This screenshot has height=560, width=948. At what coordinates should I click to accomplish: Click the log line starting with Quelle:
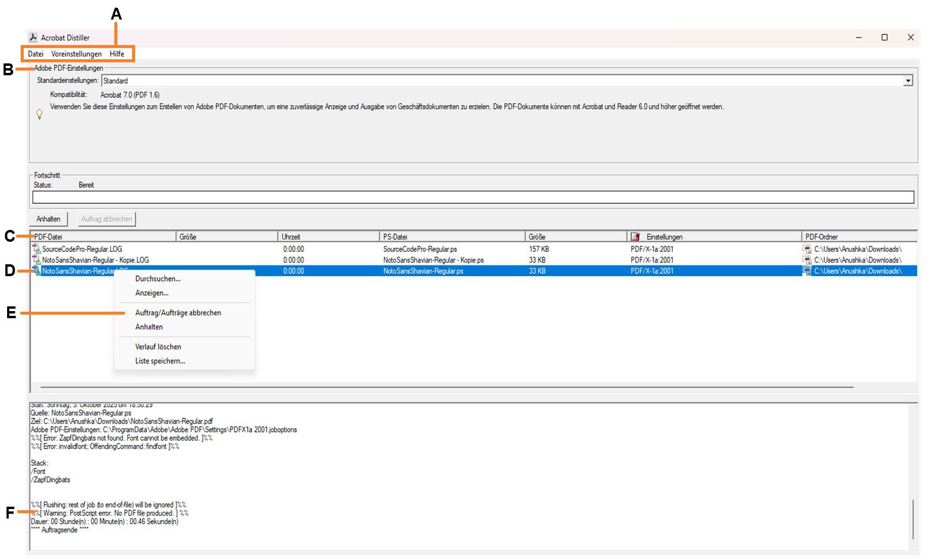81,413
